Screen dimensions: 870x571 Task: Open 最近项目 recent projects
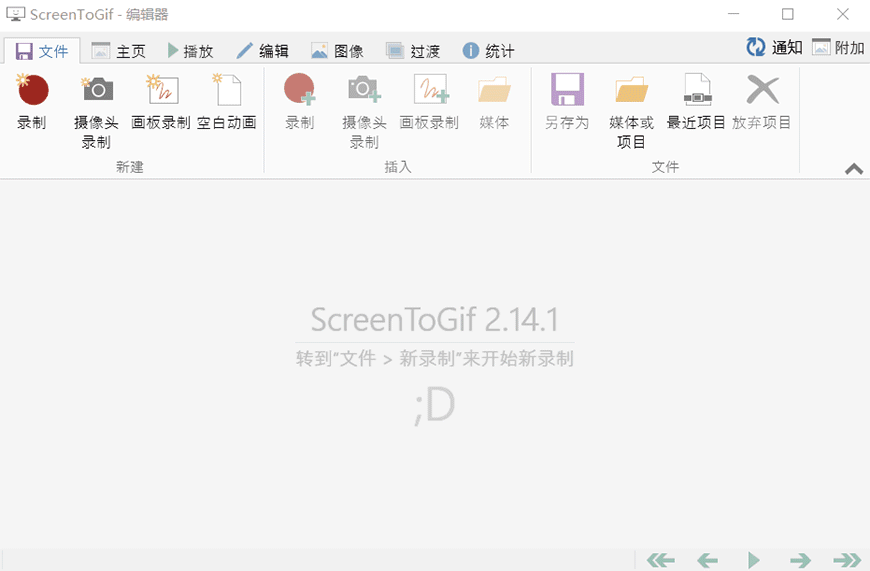(x=696, y=91)
